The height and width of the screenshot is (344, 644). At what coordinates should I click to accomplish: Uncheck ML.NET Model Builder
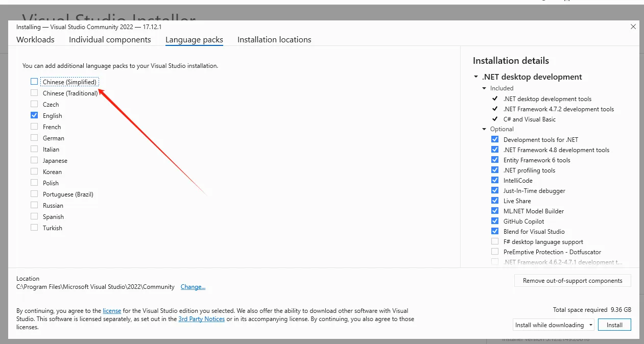pos(494,211)
